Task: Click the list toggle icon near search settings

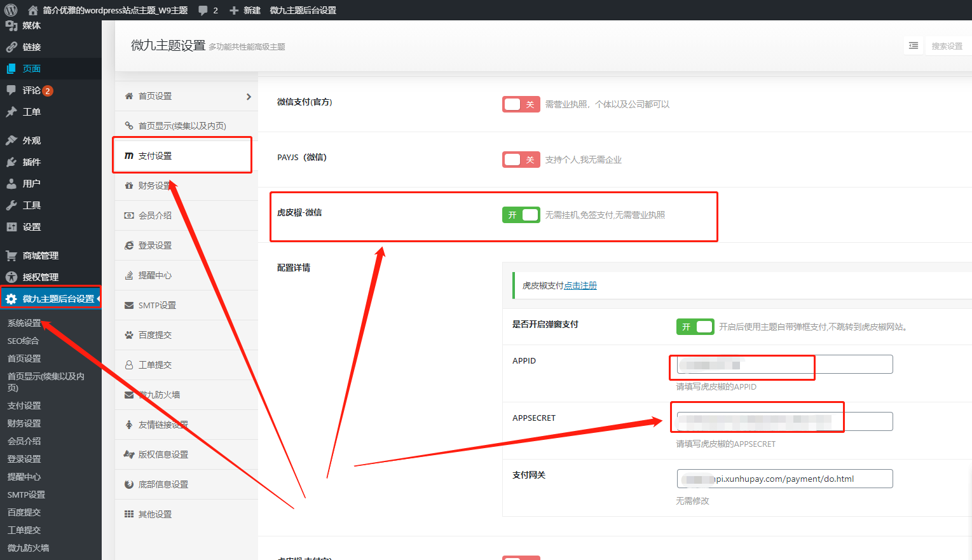Action: (914, 46)
